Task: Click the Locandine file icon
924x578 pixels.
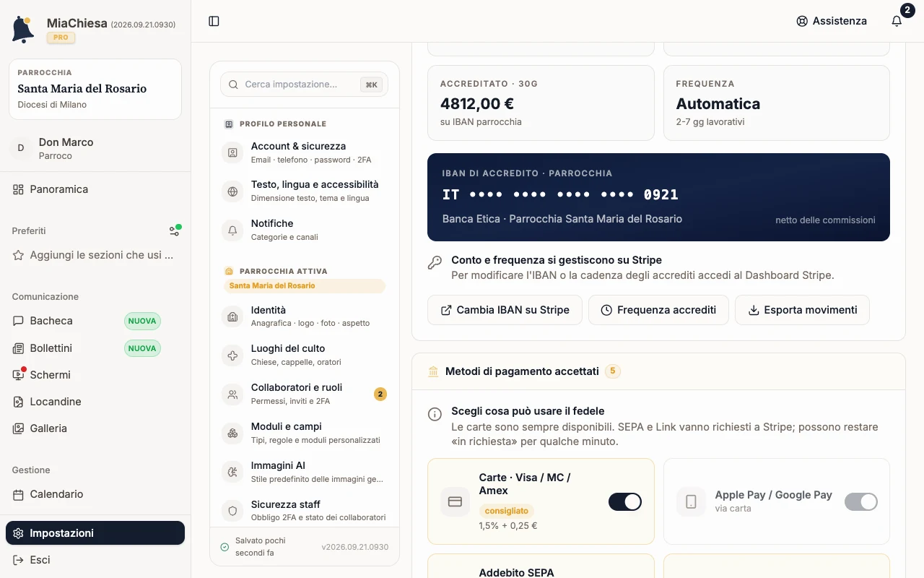Action: click(18, 402)
